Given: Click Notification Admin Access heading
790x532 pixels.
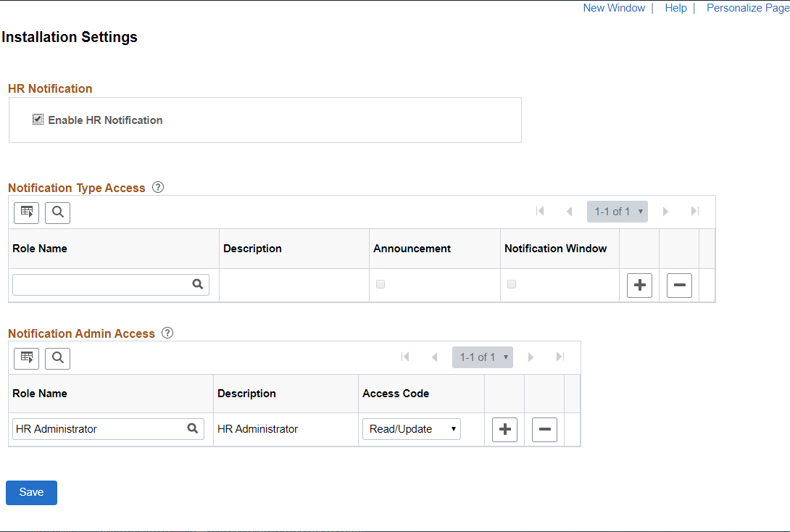Looking at the screenshot, I should [x=82, y=333].
